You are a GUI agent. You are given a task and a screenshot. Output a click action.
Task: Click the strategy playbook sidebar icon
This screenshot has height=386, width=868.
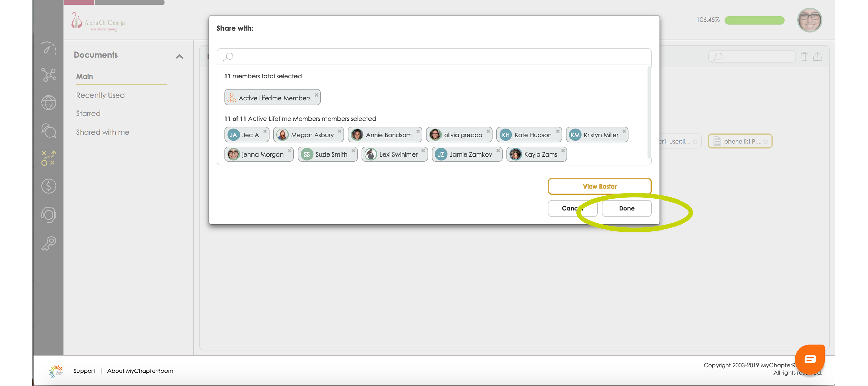pyautogui.click(x=48, y=158)
